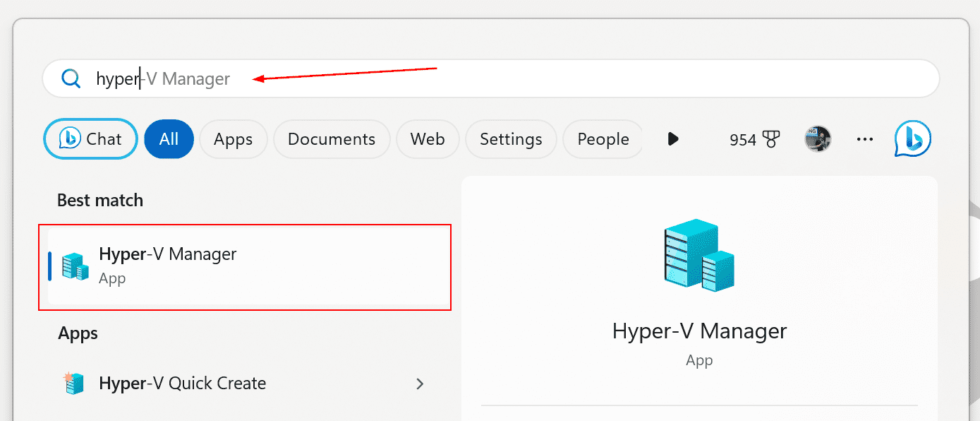Viewport: 980px width, 421px height.
Task: Click the hyper-V Manager search input field
Action: [491, 78]
